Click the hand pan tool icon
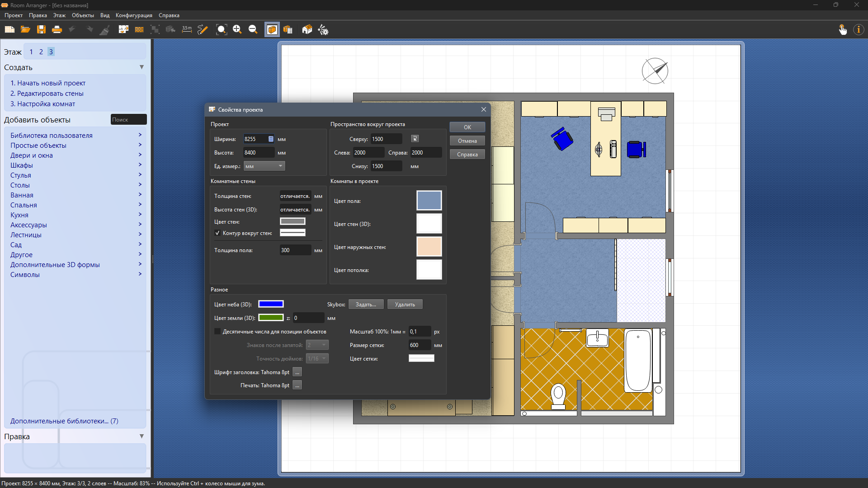Viewport: 868px width, 488px height. click(843, 30)
